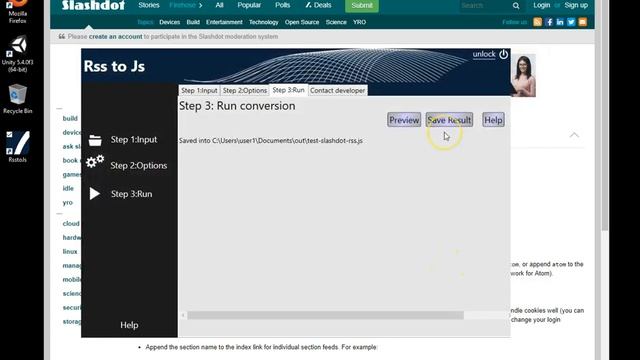Click the unlock link in Rss to Js
Image resolution: width=640 pixels, height=360 pixels.
pyautogui.click(x=484, y=54)
